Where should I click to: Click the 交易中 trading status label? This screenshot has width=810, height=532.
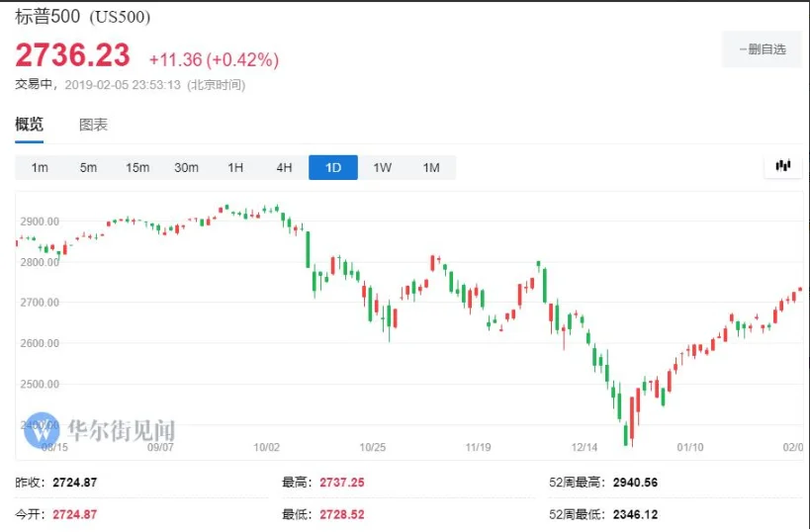tap(34, 84)
